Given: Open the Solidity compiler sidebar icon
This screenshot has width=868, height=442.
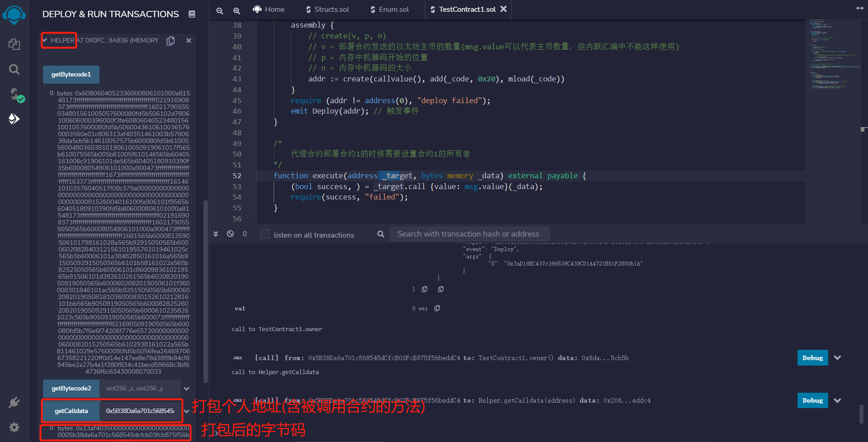Looking at the screenshot, I should pos(17,95).
